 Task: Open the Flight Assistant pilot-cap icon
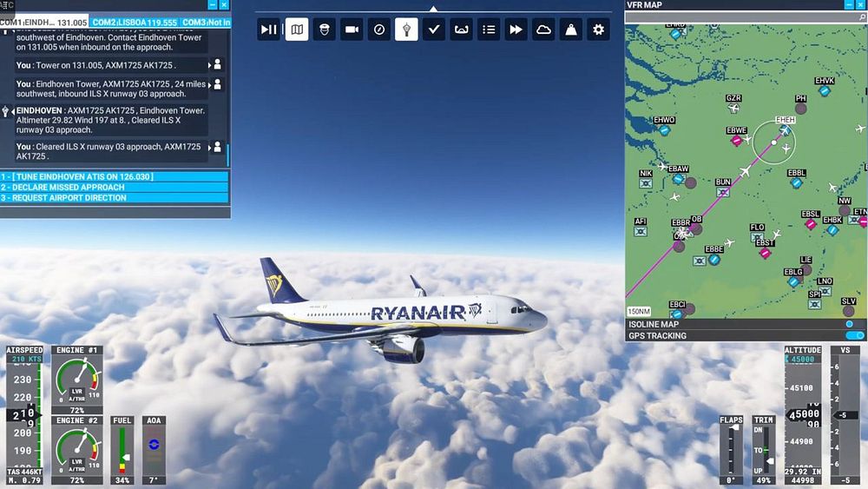pyautogui.click(x=324, y=30)
